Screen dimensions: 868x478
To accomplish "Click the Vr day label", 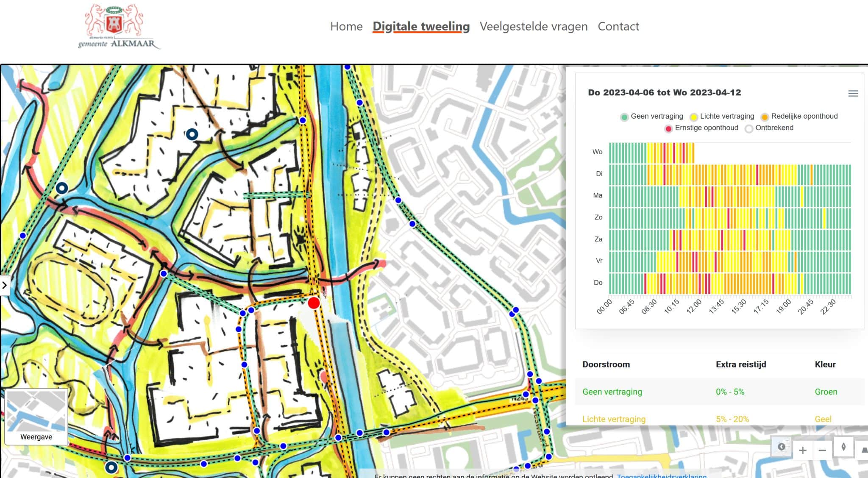I will pos(599,261).
